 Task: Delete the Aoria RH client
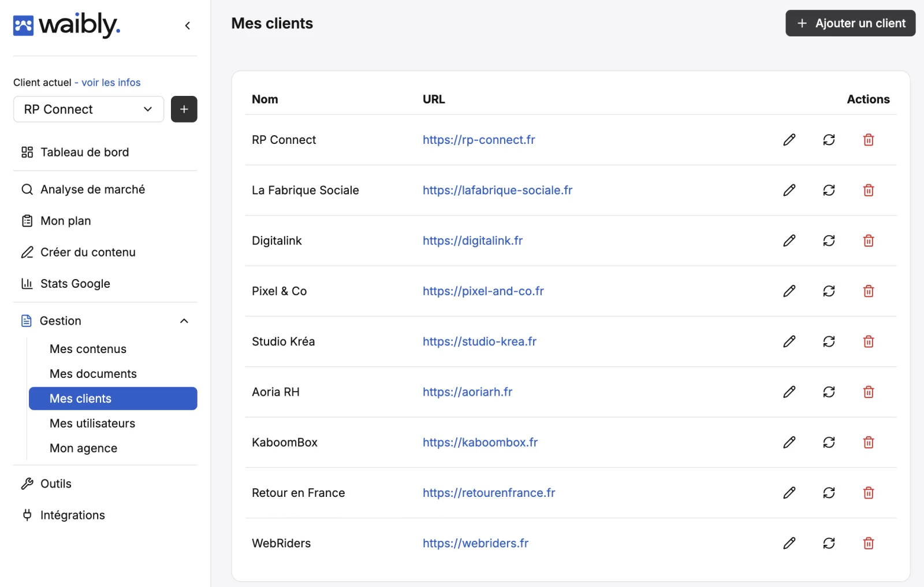(869, 392)
